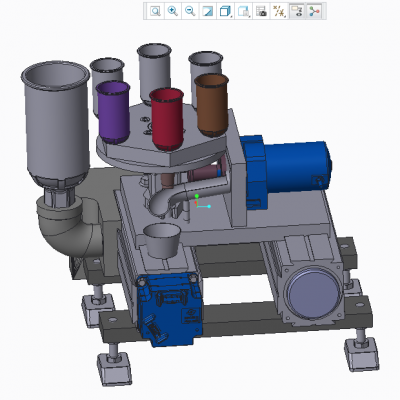Viewport: 400px width, 400px height.
Task: Expand the Saved Orientations dropdown arrow
Action: tap(249, 16)
